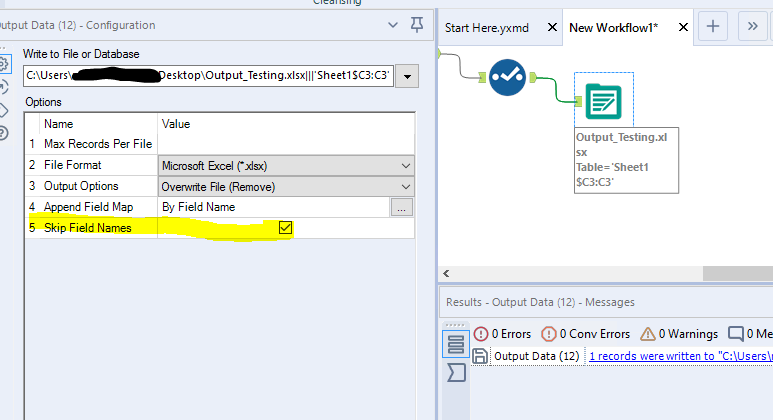
Task: Click the output anchor icon in Results
Action: 456,372
